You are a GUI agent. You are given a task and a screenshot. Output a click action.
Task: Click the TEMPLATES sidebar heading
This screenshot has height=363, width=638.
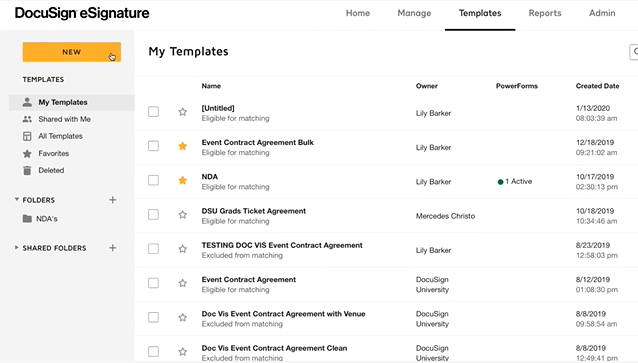tap(43, 79)
